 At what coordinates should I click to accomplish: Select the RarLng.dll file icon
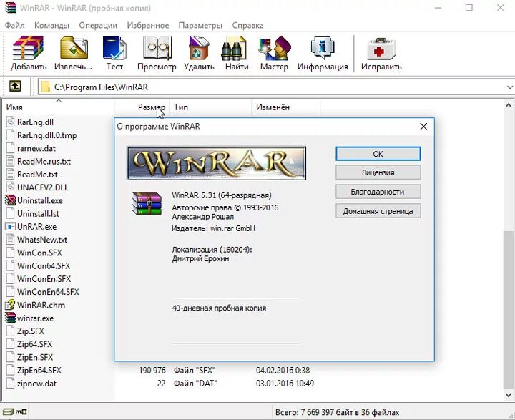11,122
